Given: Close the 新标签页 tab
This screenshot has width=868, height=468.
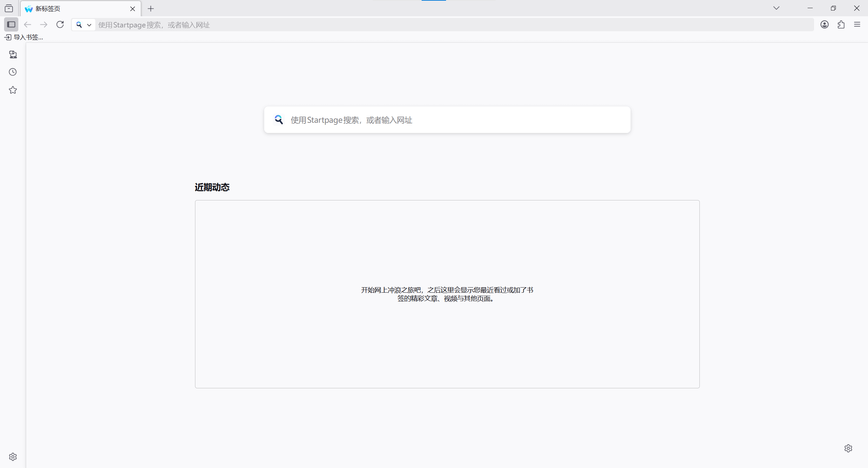Looking at the screenshot, I should tap(133, 9).
